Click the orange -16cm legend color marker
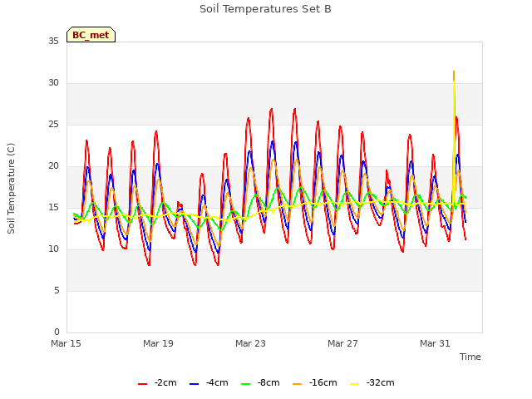This screenshot has height=399, width=532. pos(298,384)
